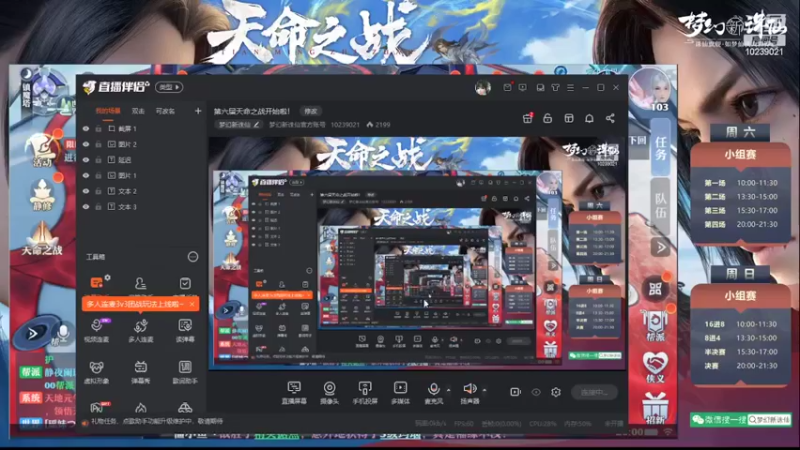Open Lyrics Assistant (歌词助手) tool
800x450 pixels.
(x=185, y=372)
